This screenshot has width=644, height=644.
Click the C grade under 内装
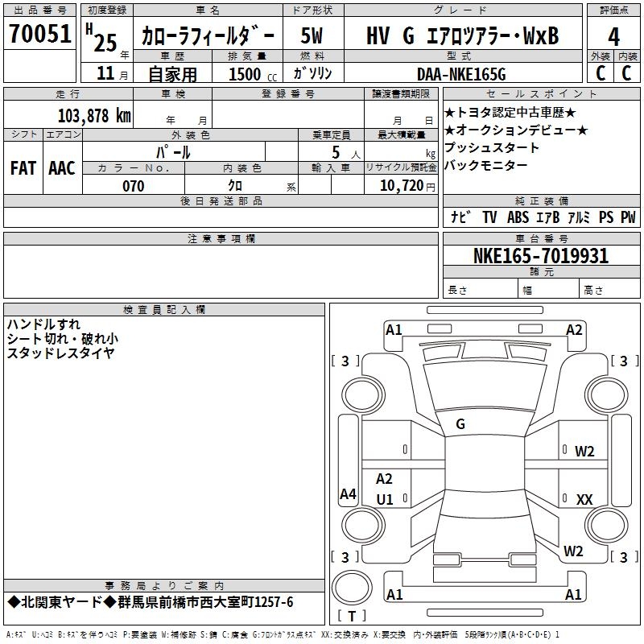pyautogui.click(x=626, y=73)
